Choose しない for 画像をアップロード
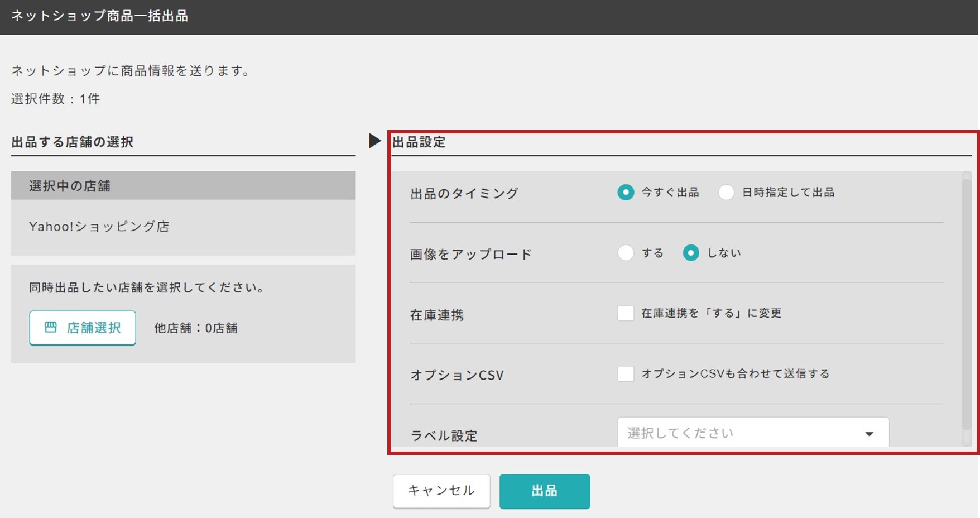Viewport: 980px width, 518px height. pyautogui.click(x=691, y=253)
